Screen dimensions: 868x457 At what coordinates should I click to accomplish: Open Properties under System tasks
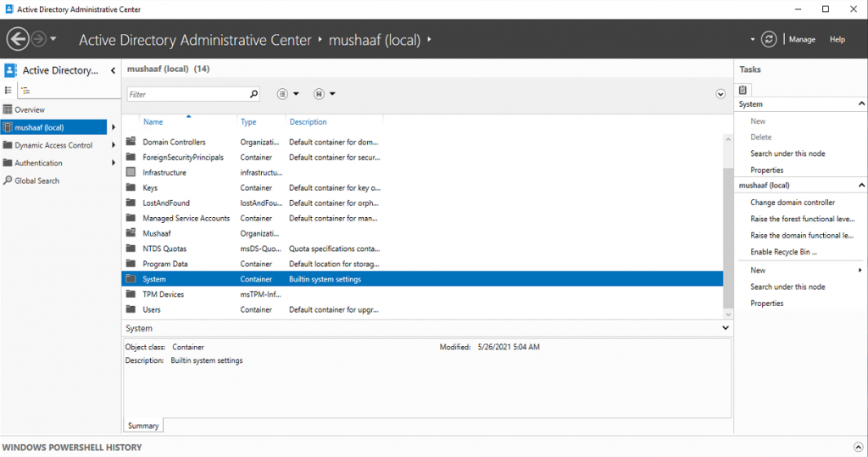coord(766,170)
